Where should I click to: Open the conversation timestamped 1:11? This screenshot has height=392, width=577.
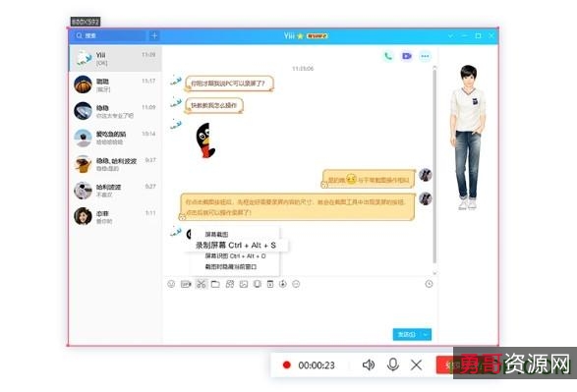tap(115, 216)
